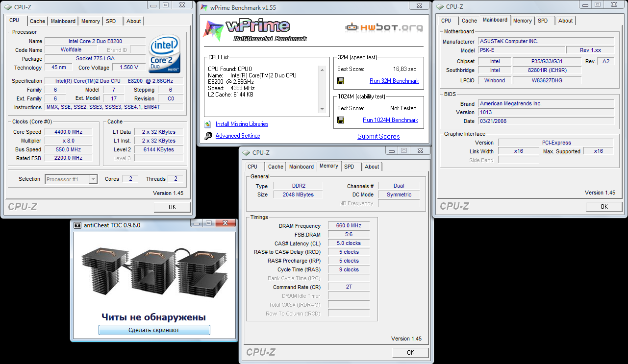Click the Command Rate 2T field
The image size is (628, 364).
point(349,287)
